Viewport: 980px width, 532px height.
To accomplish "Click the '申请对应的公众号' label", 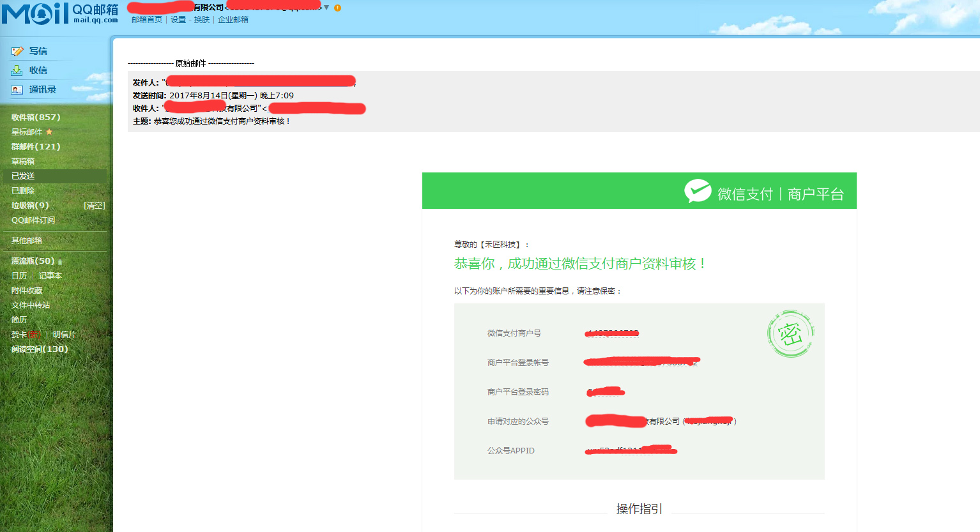I will (518, 422).
